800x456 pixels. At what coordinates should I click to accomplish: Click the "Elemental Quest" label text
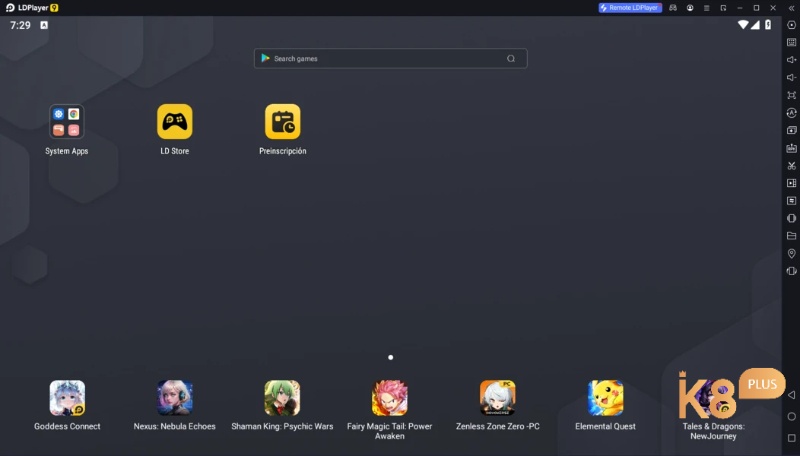click(x=605, y=426)
